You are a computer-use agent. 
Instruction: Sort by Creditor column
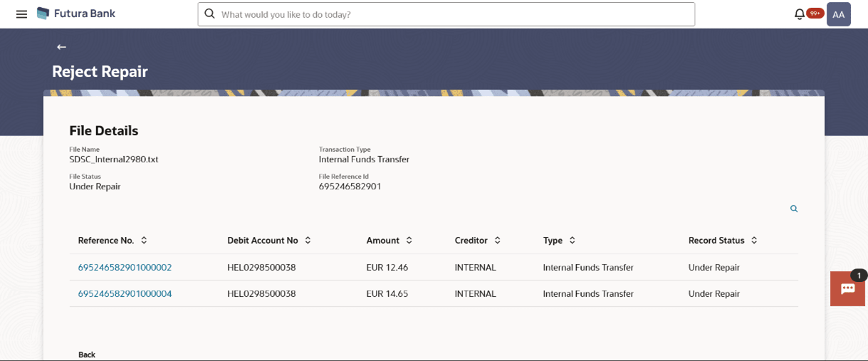(x=497, y=241)
